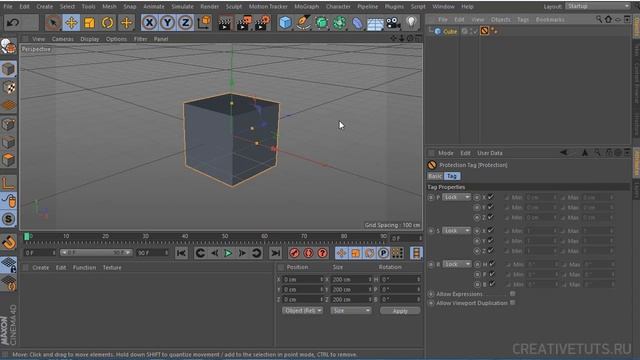Image resolution: width=640 pixels, height=360 pixels.
Task: Click the Make Editable icon
Action: click(8, 47)
